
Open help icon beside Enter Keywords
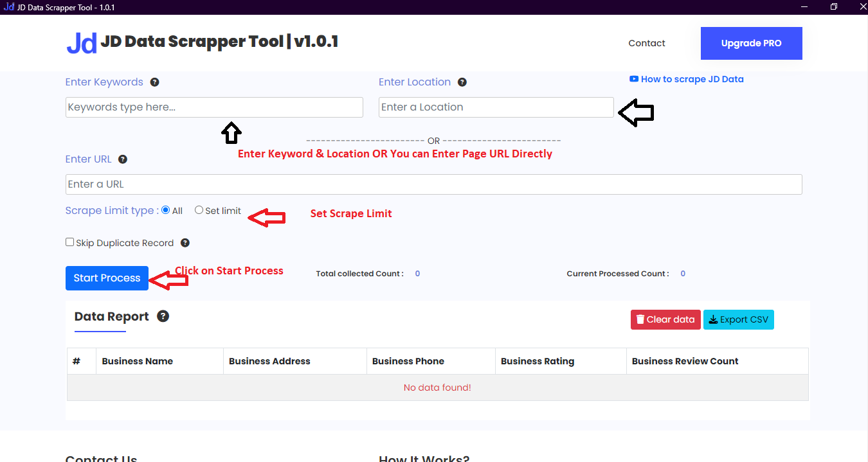(x=154, y=82)
